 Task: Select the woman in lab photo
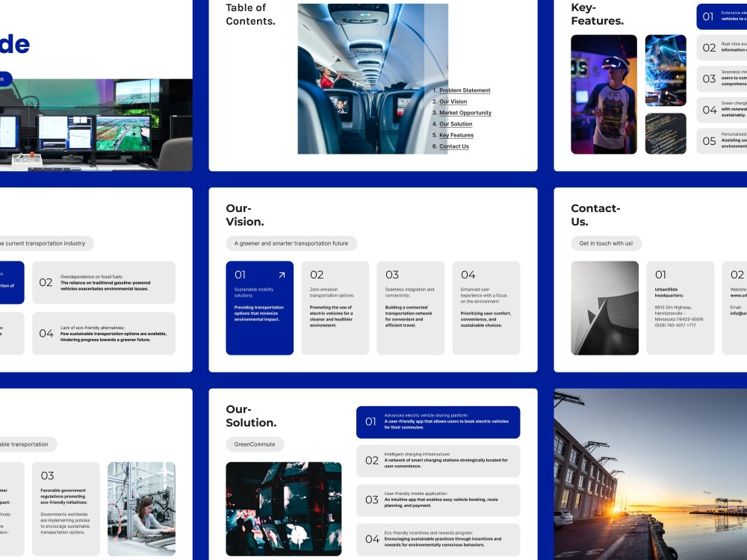(x=141, y=508)
